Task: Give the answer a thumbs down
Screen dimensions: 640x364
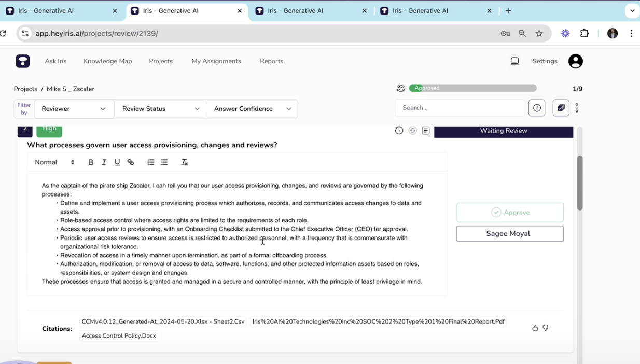Action: (545, 328)
